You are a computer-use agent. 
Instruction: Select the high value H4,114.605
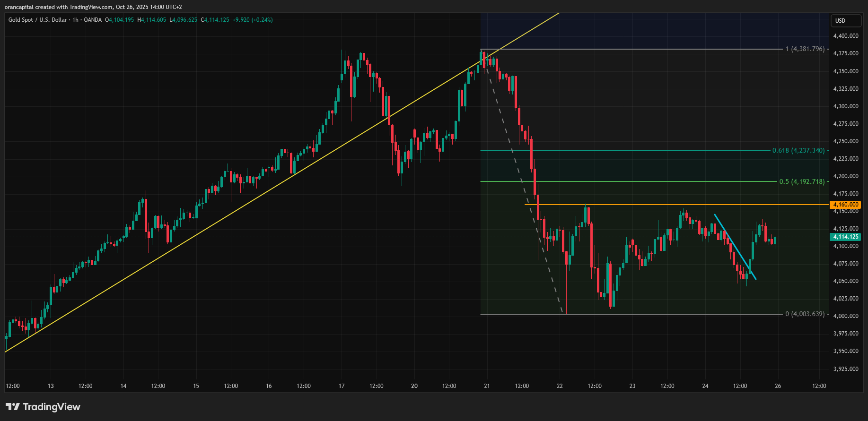click(x=152, y=20)
